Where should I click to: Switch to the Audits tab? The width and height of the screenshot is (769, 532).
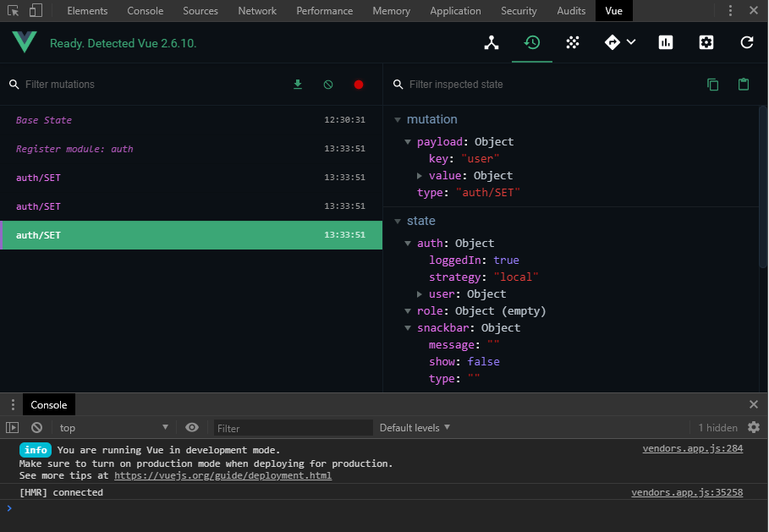(x=571, y=11)
